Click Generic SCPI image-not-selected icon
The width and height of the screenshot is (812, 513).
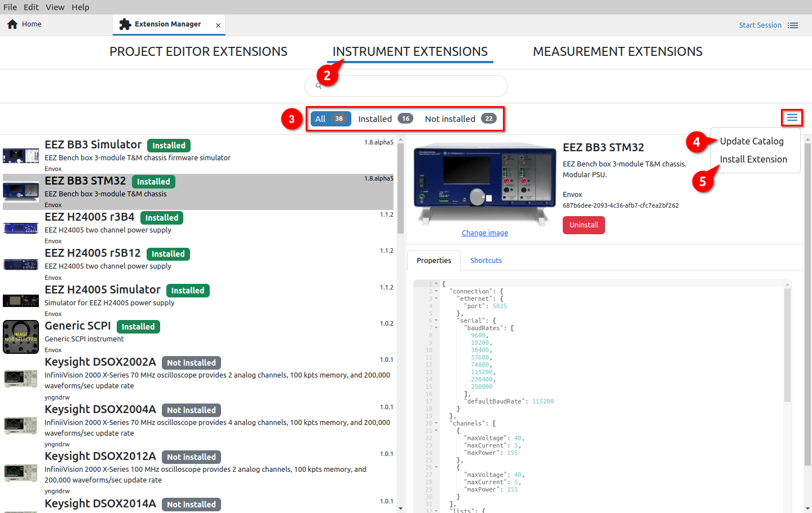click(21, 337)
